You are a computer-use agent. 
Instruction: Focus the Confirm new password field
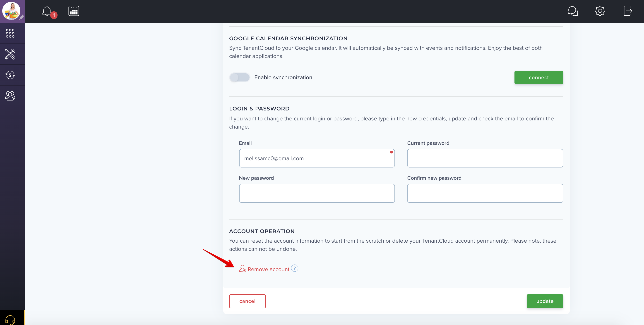(485, 193)
